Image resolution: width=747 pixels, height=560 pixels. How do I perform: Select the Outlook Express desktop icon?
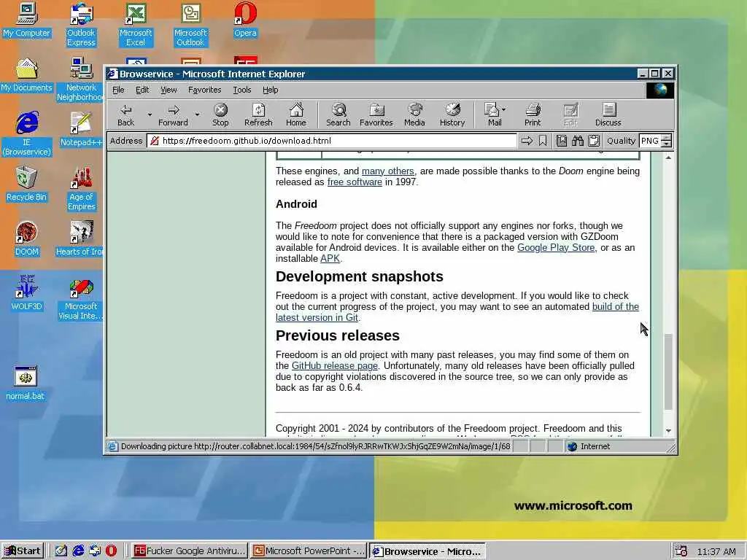pyautogui.click(x=81, y=24)
